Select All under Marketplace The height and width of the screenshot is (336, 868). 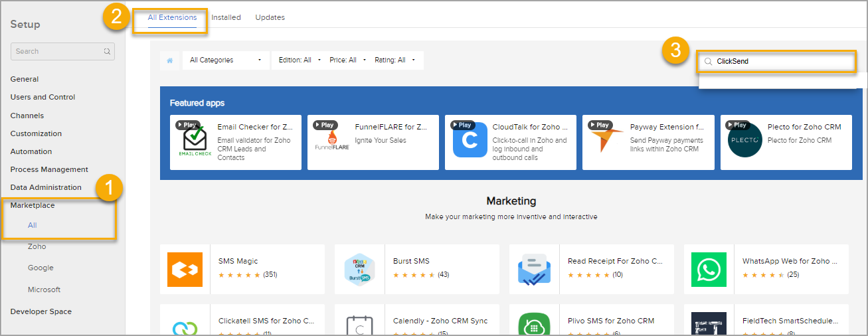33,225
